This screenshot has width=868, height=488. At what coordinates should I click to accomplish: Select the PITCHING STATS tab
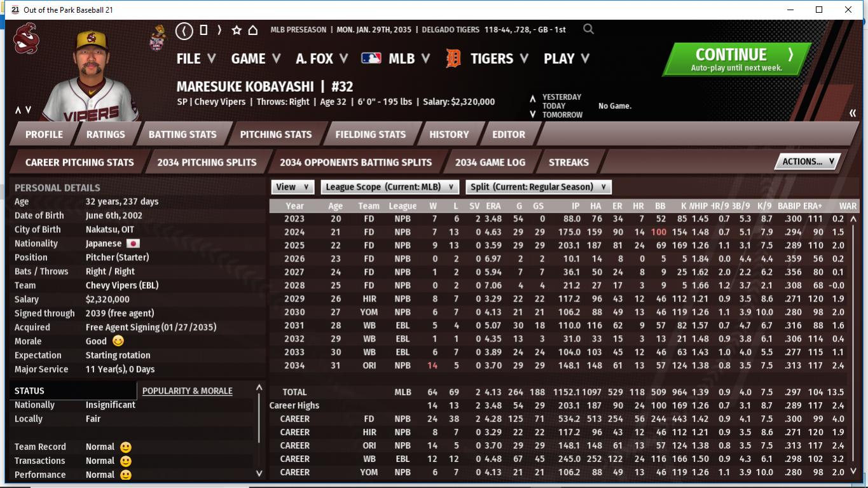coord(276,134)
